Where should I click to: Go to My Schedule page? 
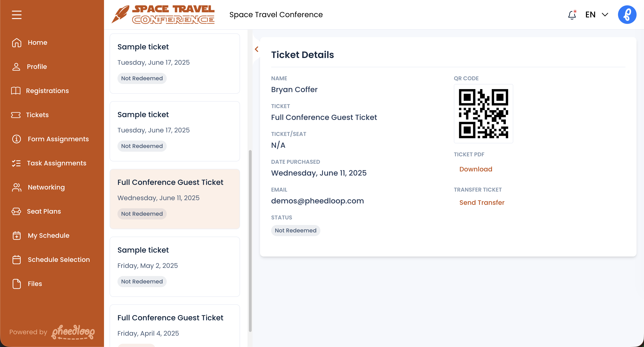click(x=49, y=236)
